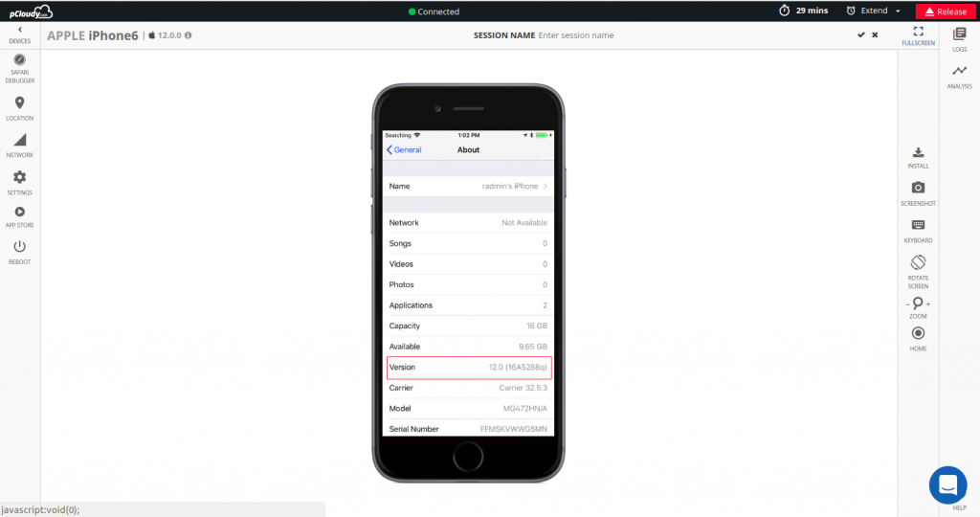Image resolution: width=980 pixels, height=517 pixels.
Task: Switch to Fullscreen view
Action: tap(918, 35)
